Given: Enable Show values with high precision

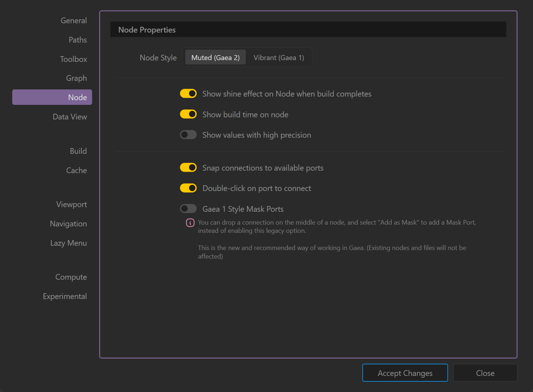Looking at the screenshot, I should point(188,135).
